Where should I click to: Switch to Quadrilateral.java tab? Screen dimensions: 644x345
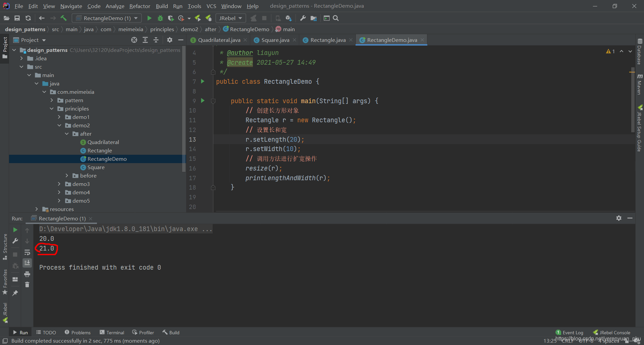tap(219, 40)
